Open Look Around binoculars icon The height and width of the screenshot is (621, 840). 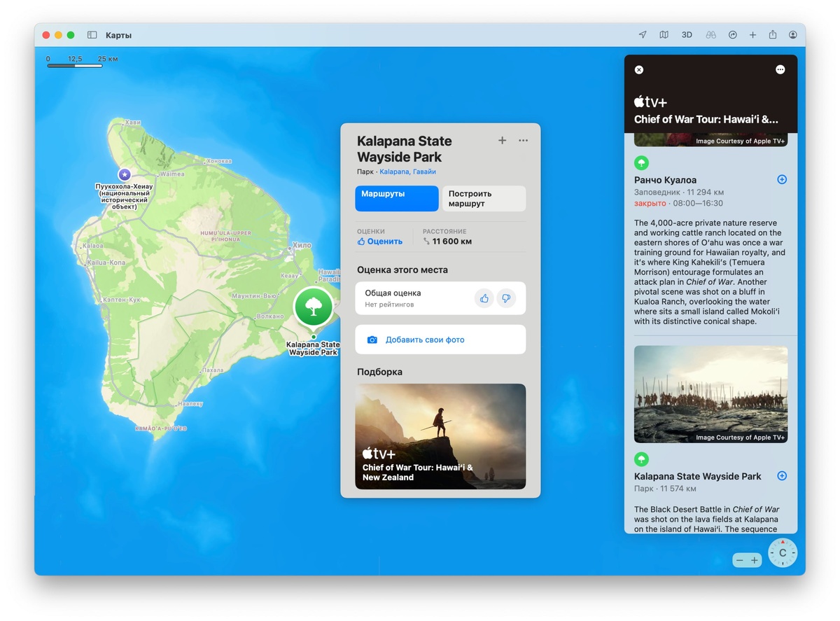(710, 35)
